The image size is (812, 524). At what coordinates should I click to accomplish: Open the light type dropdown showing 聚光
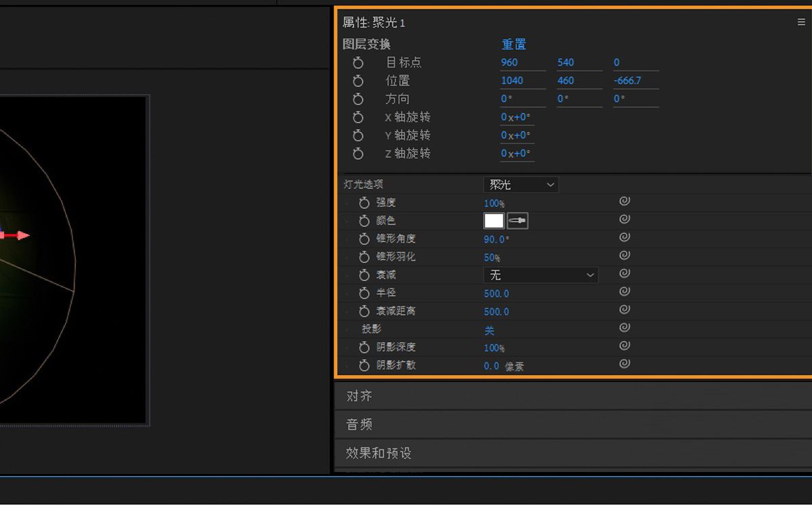(x=521, y=185)
